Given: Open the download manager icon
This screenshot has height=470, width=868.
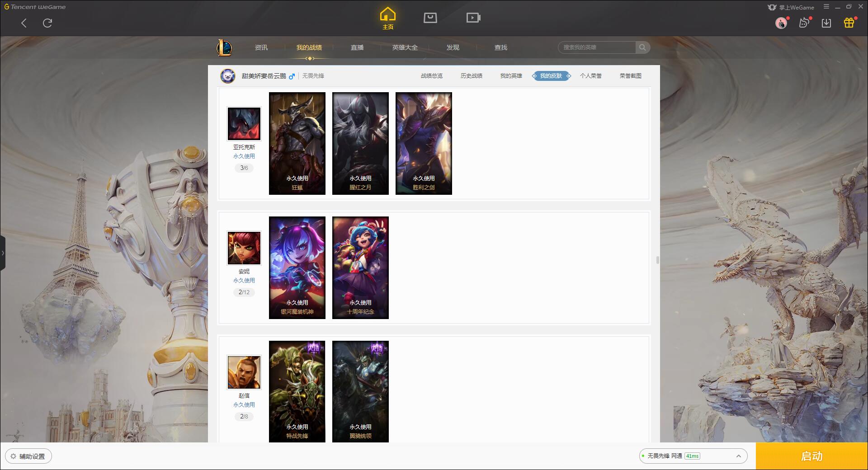Looking at the screenshot, I should click(x=826, y=23).
